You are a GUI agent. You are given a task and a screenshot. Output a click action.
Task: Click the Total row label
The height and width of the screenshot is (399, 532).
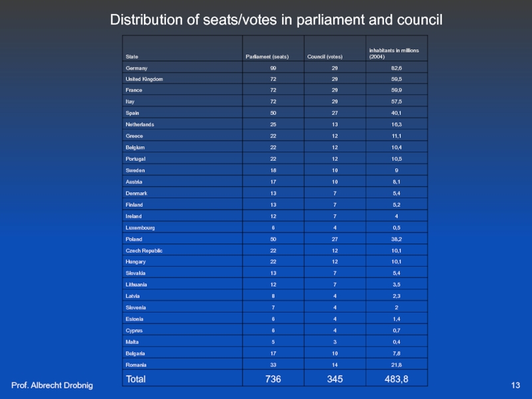136,379
